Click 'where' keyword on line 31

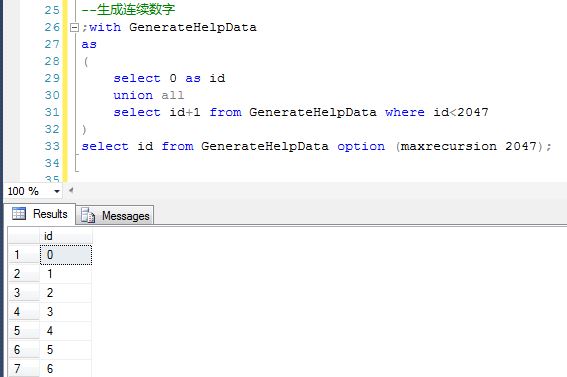coord(405,112)
